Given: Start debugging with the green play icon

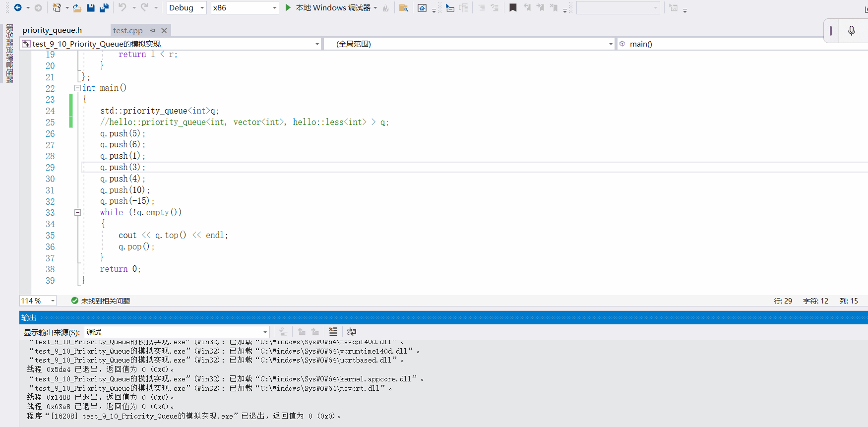Looking at the screenshot, I should [288, 7].
